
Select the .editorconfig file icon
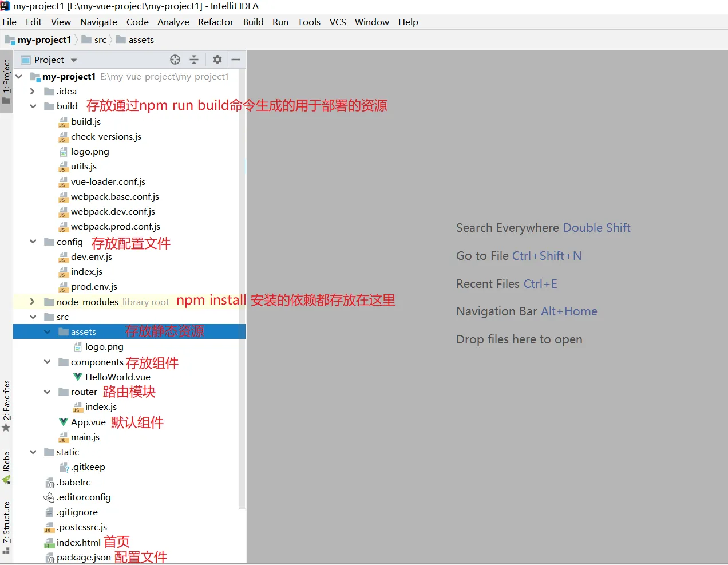tap(49, 497)
